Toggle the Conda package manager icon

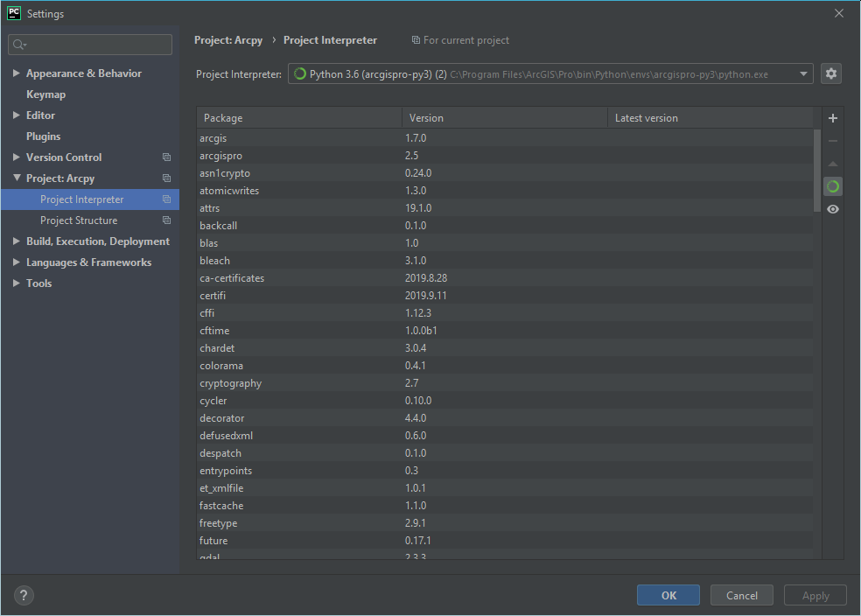pos(832,186)
